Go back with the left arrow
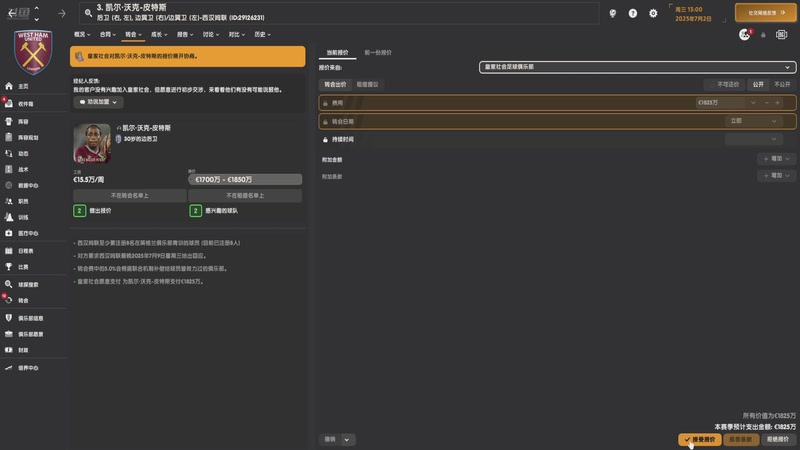800x450 pixels. point(12,13)
